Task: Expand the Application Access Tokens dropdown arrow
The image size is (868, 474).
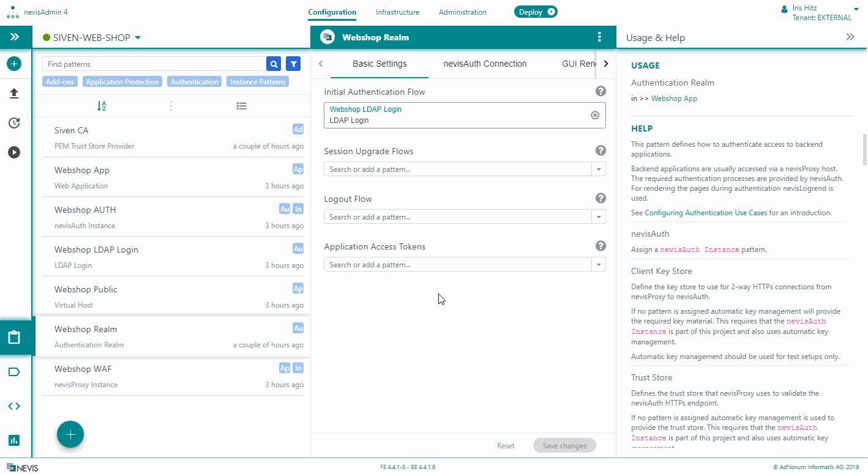Action: coord(598,265)
